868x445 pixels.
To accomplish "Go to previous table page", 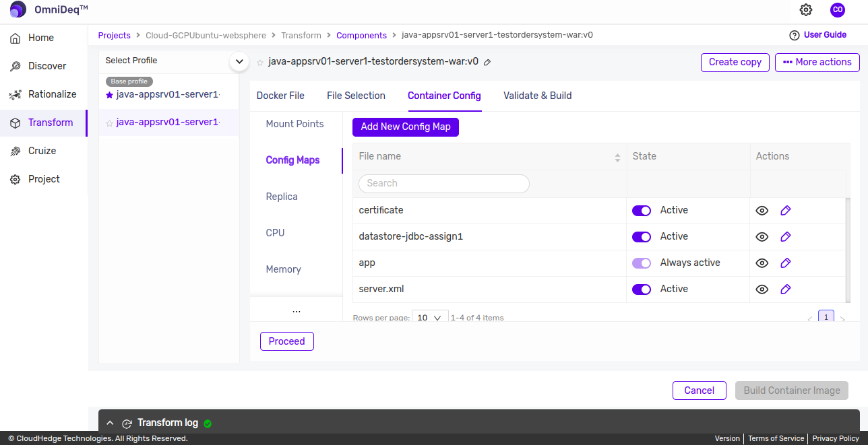I will click(809, 318).
